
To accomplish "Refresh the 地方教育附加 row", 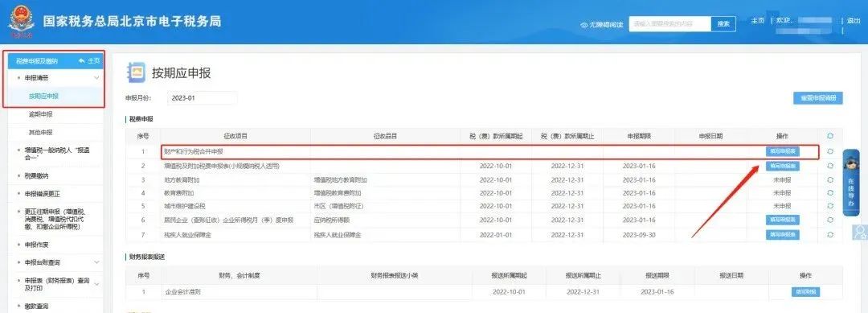I will (829, 180).
